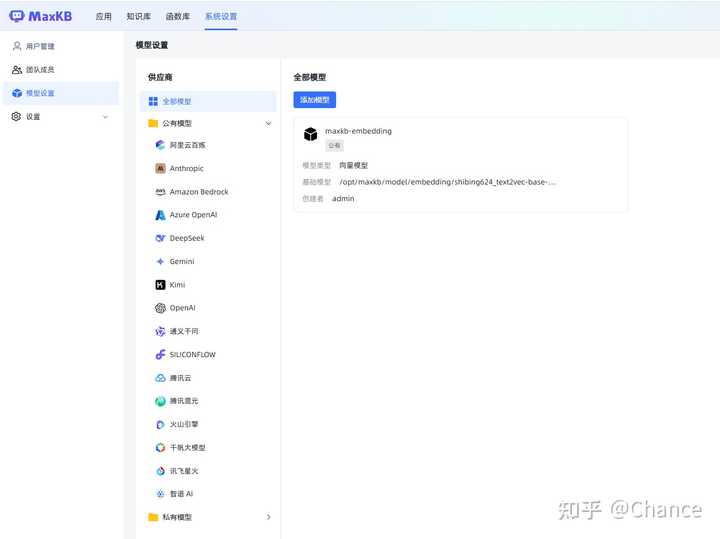Click the 私有模型 folder icon

(153, 517)
